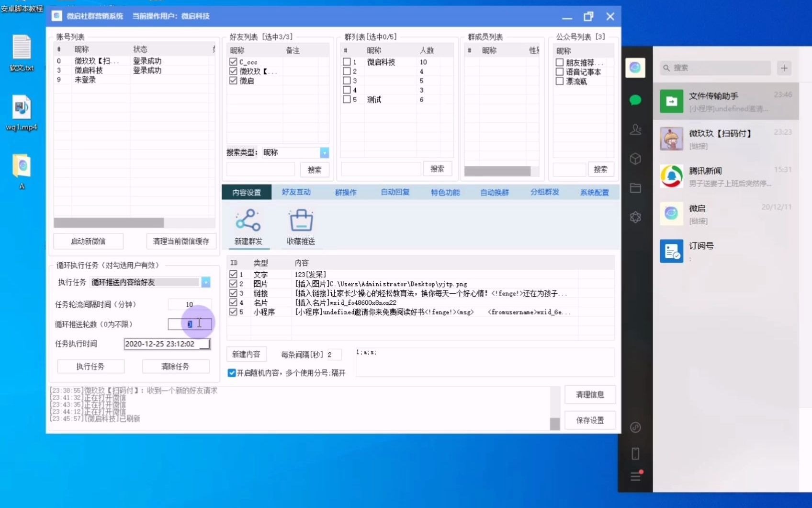This screenshot has height=508, width=812.
Task: Open the 订阅号 conversation
Action: [726, 251]
